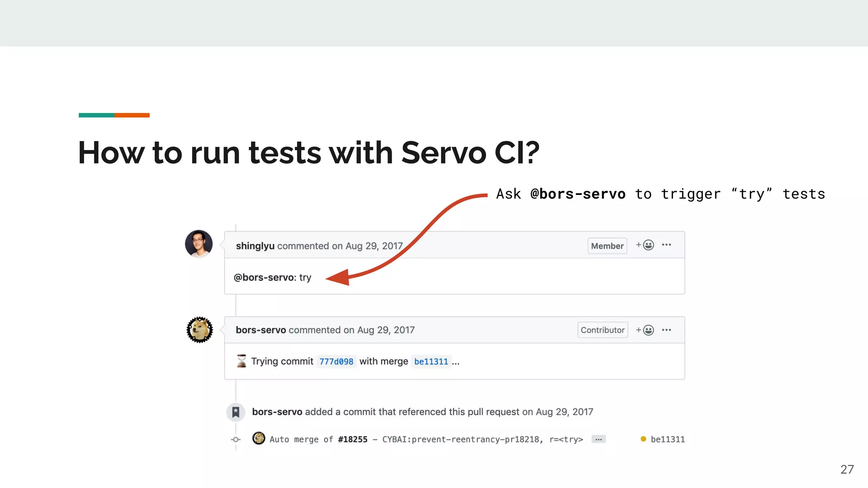Add reaction emoji to shinglyu's comment
Viewport: 868px width, 488px height.
tap(645, 245)
